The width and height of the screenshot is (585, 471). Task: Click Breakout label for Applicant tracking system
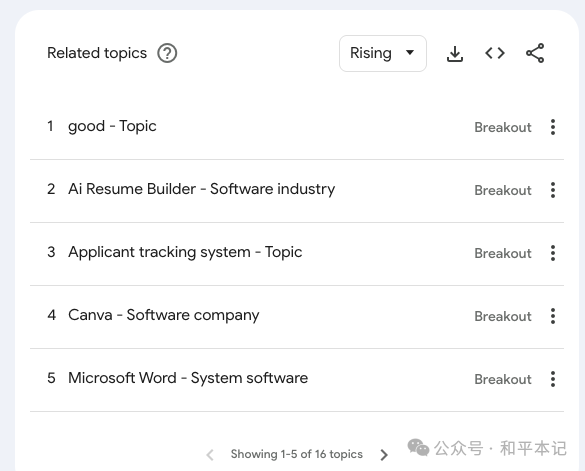click(503, 254)
